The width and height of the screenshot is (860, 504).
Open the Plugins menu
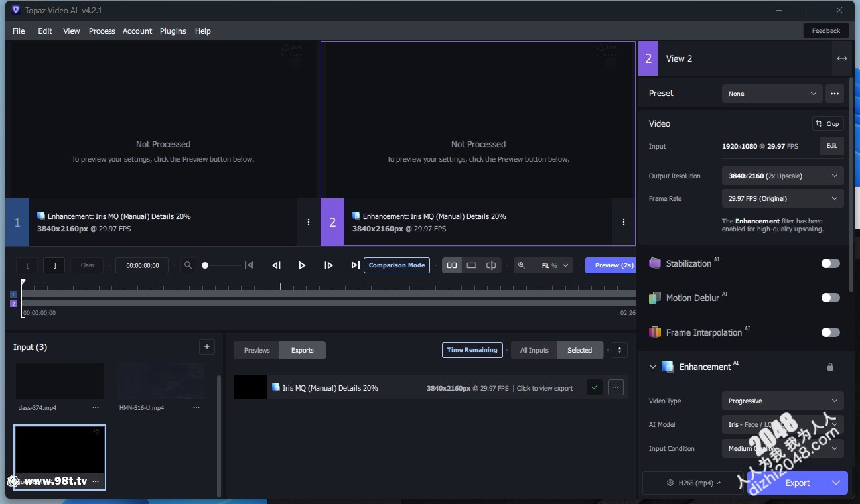pyautogui.click(x=173, y=31)
